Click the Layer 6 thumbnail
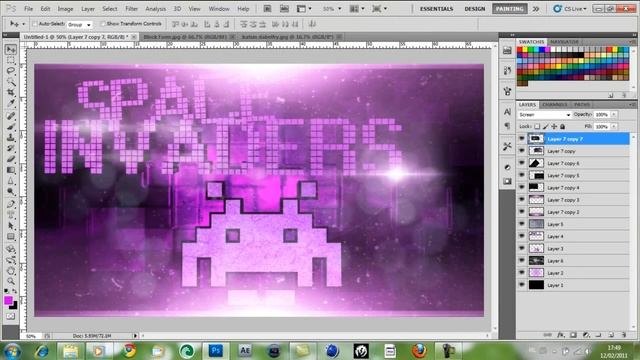The height and width of the screenshot is (360, 640). pos(536,260)
